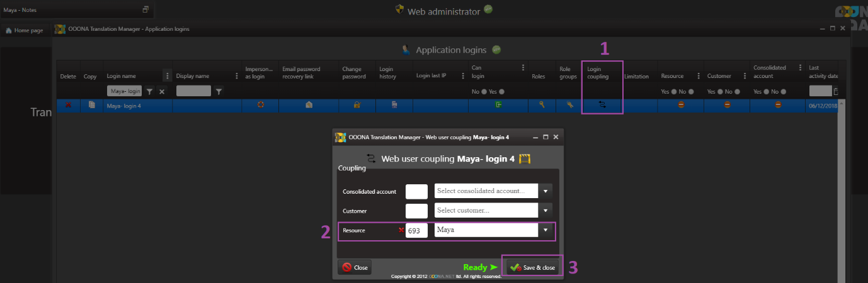Click the impersonate as login lifebuoy icon
The height and width of the screenshot is (283, 868).
(260, 105)
